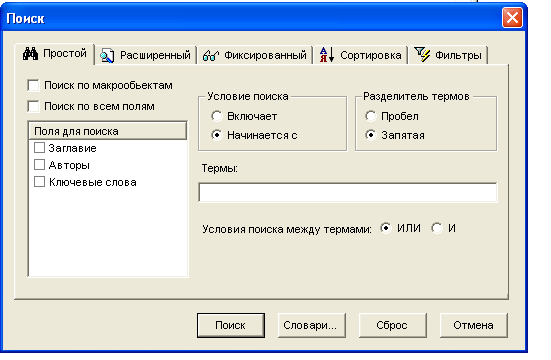Go to the Фильтры tab
Viewport: 551px width, 360px height.
[458, 55]
